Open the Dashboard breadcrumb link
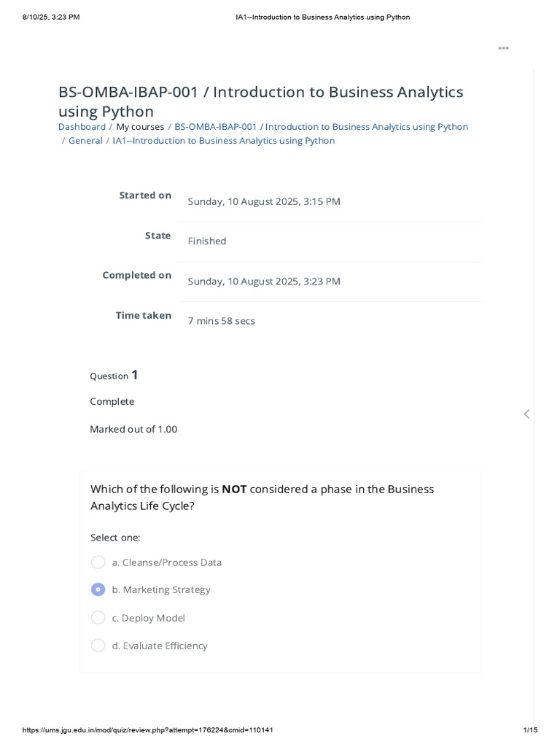Viewport: 560px width, 747px height. [82, 127]
